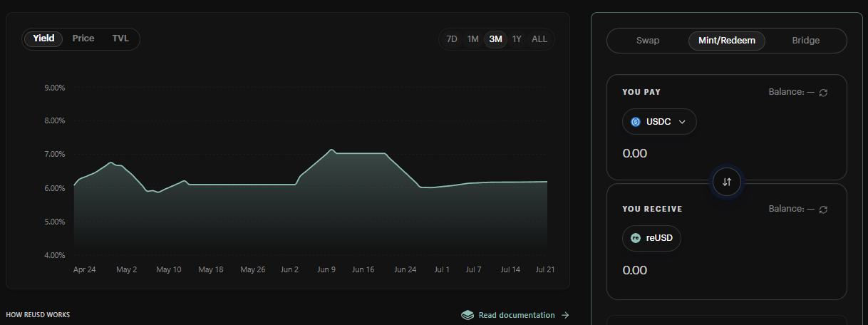Screen dimensions: 868x325
Task: Click the 4.00% y-axis label
Action: coord(55,255)
